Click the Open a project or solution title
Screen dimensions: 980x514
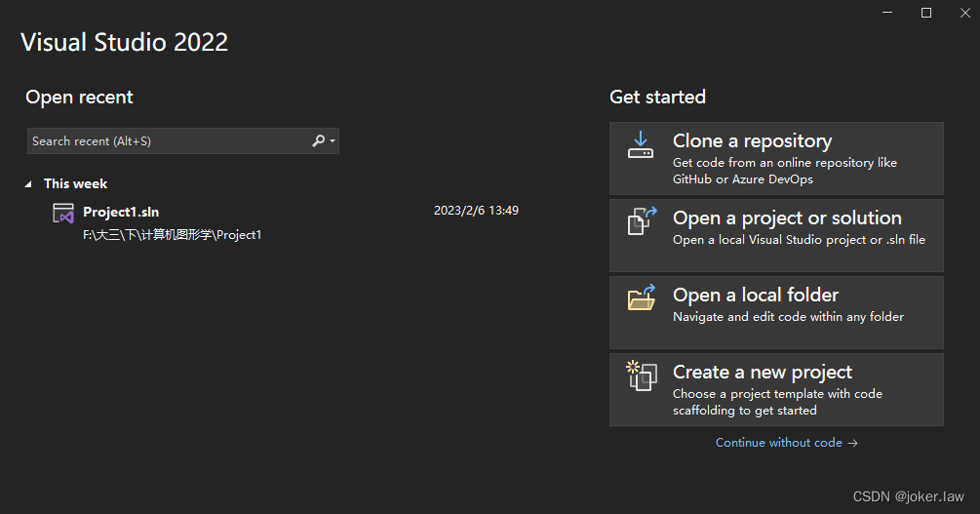pyautogui.click(x=787, y=217)
